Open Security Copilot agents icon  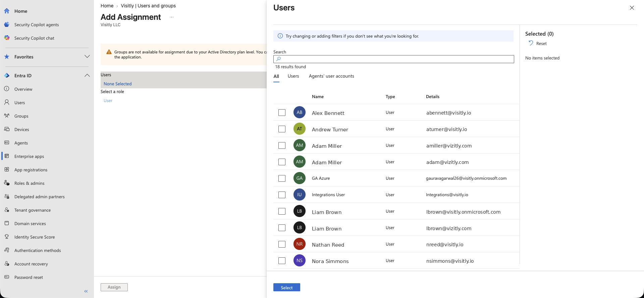tap(7, 25)
